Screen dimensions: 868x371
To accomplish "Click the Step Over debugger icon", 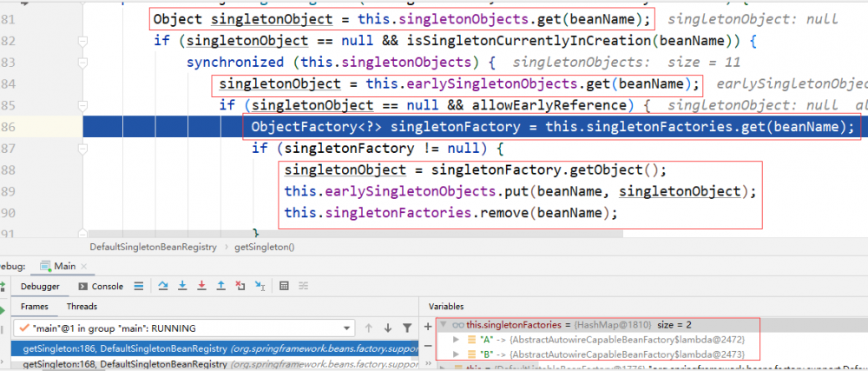I will tap(163, 286).
